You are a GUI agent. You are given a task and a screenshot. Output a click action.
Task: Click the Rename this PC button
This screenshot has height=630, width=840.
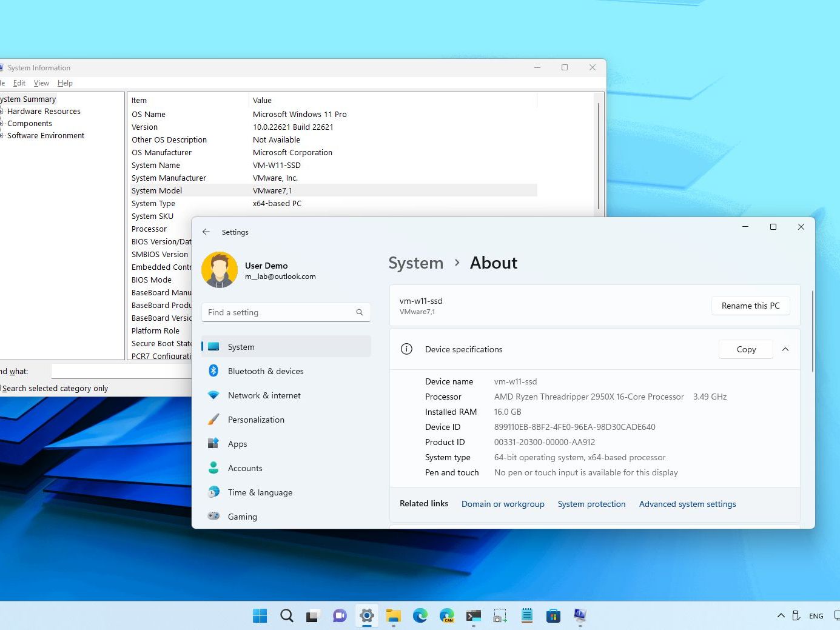(x=750, y=306)
